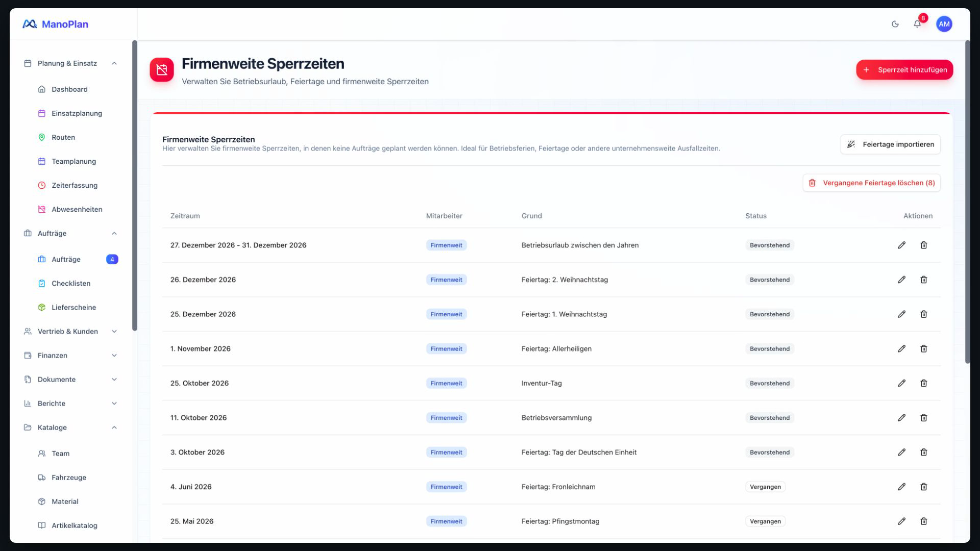Click Vergangene Feiertage löschen (8)

[x=871, y=183]
